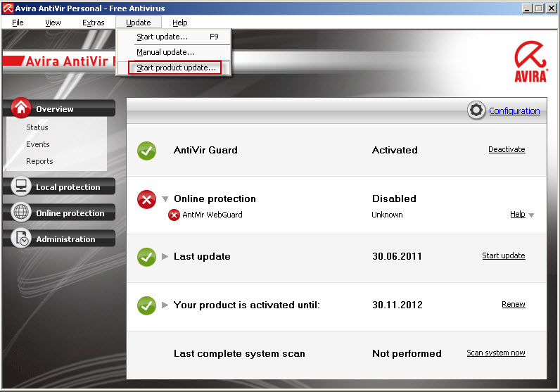Open the Help dropdown arrow beside WebGuard
This screenshot has width=560, height=392.
[x=531, y=215]
